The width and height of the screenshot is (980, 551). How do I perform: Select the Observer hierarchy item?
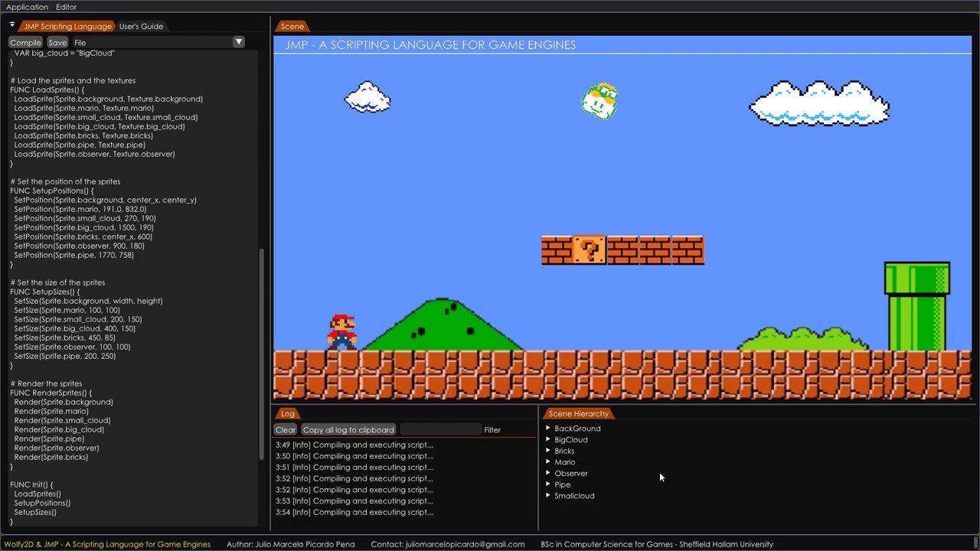571,473
